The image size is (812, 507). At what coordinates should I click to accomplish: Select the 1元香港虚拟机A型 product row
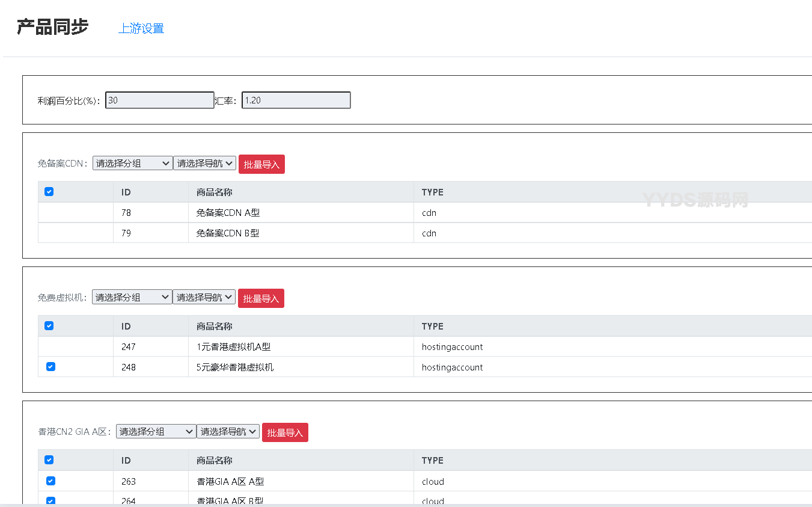pos(233,347)
